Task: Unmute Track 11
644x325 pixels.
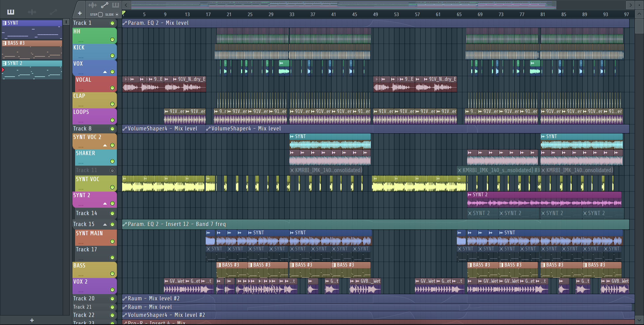Action: 112,170
